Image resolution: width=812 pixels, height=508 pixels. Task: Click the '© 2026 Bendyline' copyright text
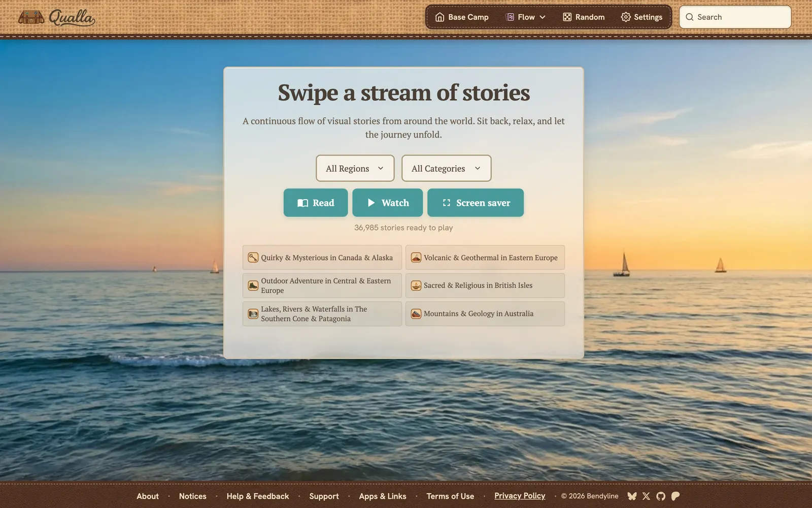[x=590, y=496]
